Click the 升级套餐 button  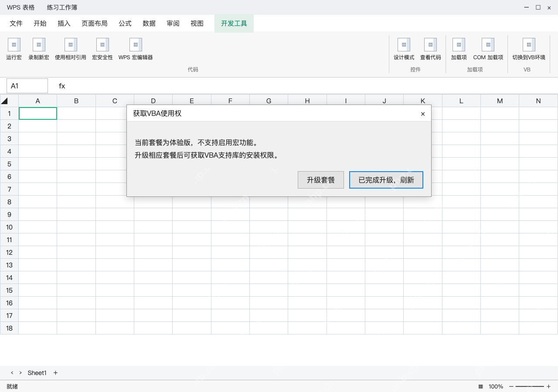point(321,180)
